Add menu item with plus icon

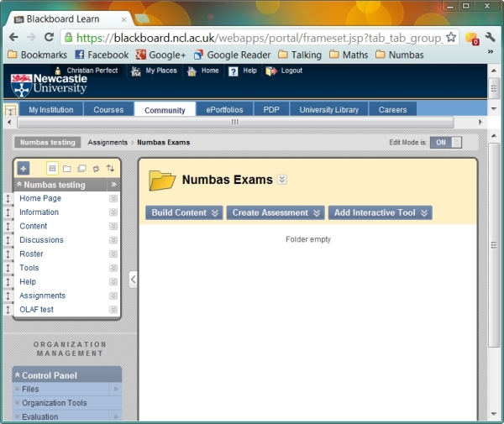coord(24,168)
